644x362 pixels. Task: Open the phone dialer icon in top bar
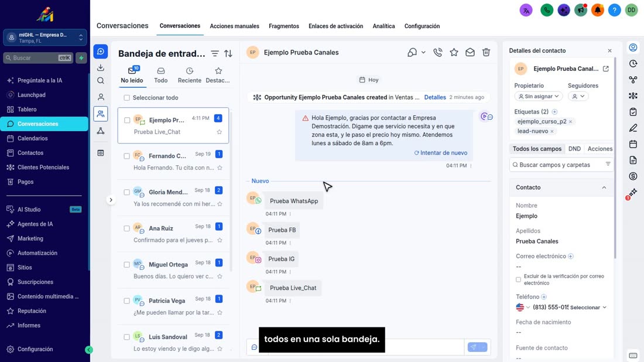[x=547, y=11]
